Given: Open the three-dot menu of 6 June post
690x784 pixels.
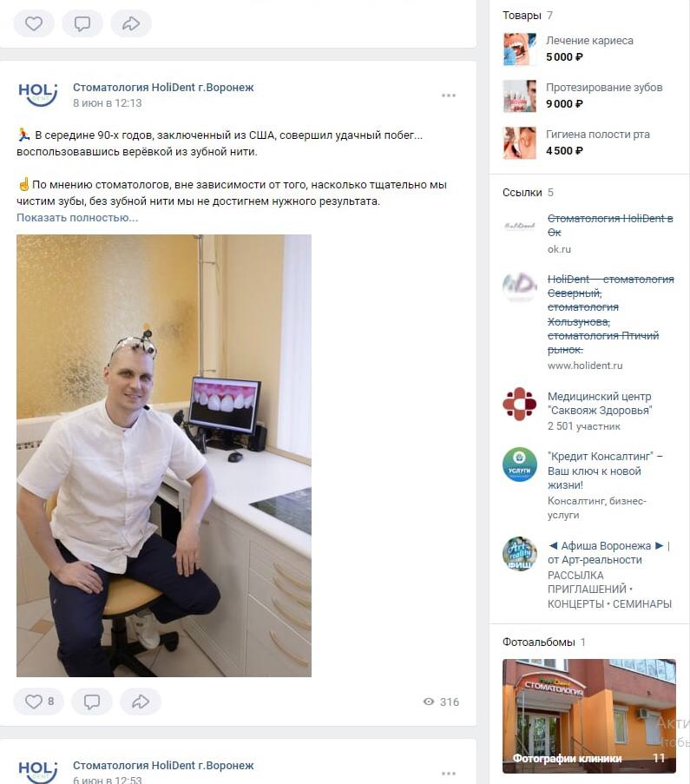Looking at the screenshot, I should tap(449, 773).
